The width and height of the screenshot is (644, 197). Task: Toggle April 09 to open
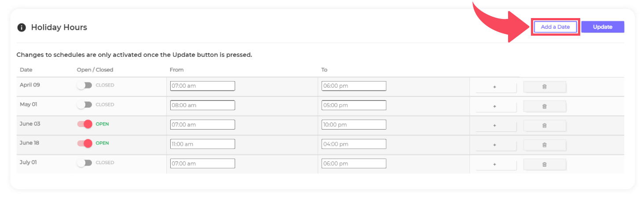point(84,85)
